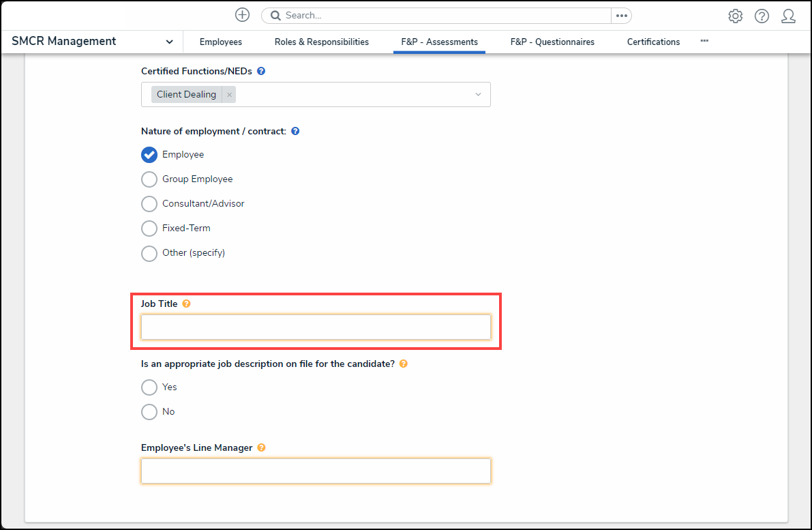Expand the Certified Functions/NEDs dropdown
This screenshot has height=530, width=812.
tap(478, 95)
